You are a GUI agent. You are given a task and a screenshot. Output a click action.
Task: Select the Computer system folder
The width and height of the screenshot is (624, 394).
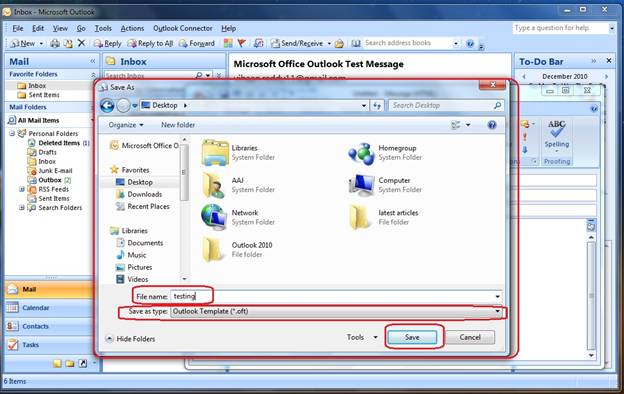pos(384,185)
